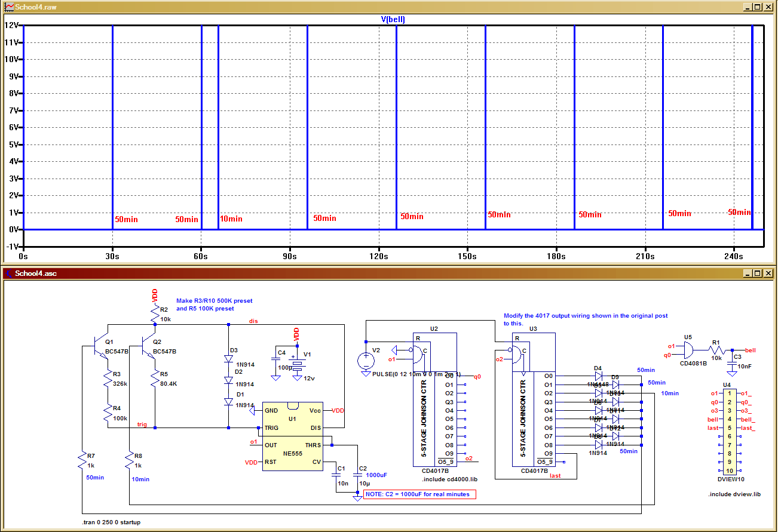Select resistor R3 326k
The image size is (778, 532).
[108, 379]
